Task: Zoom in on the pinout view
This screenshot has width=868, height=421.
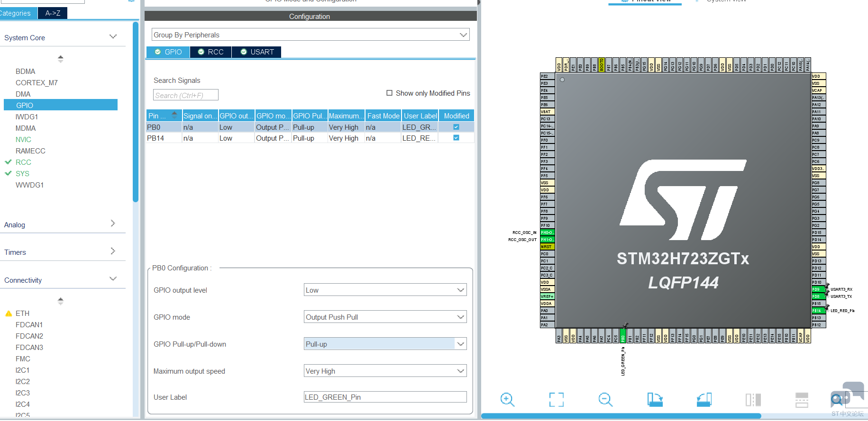Action: [507, 399]
